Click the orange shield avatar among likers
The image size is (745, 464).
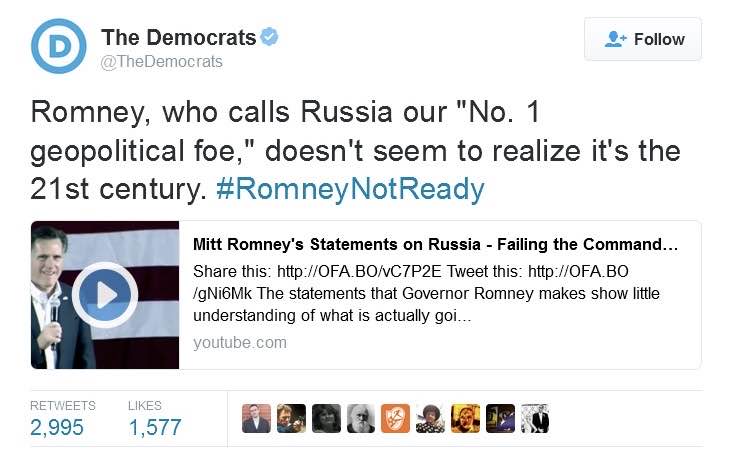pyautogui.click(x=395, y=418)
